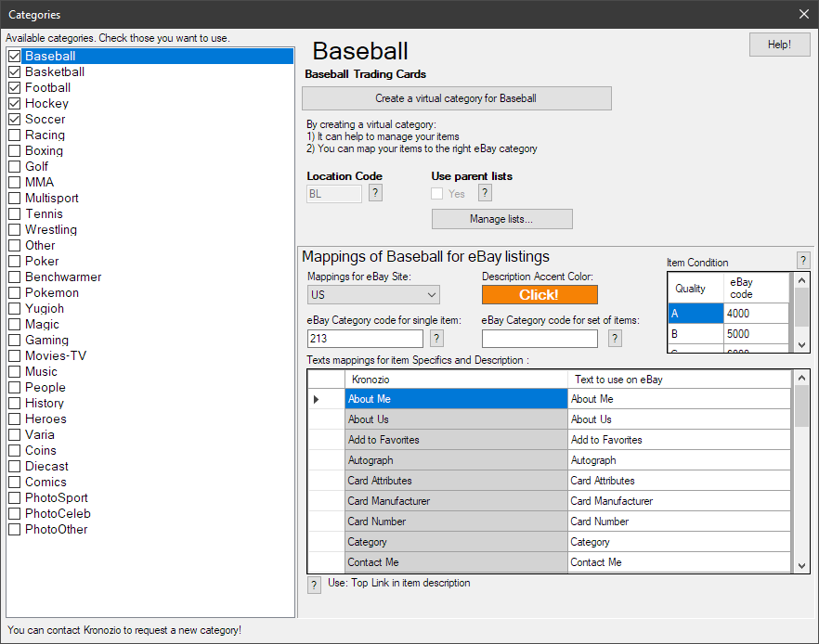The height and width of the screenshot is (644, 819).
Task: Uncheck the Football category
Action: [x=15, y=87]
